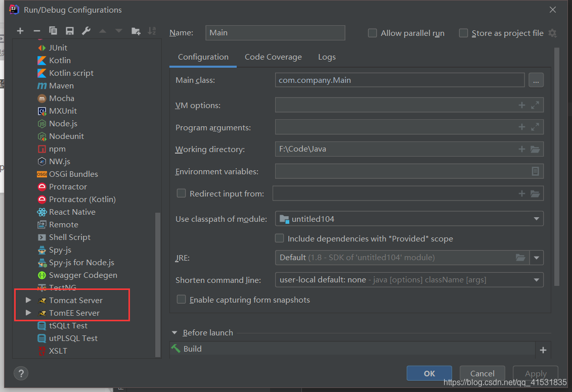Select Kotlin configuration type

point(54,61)
